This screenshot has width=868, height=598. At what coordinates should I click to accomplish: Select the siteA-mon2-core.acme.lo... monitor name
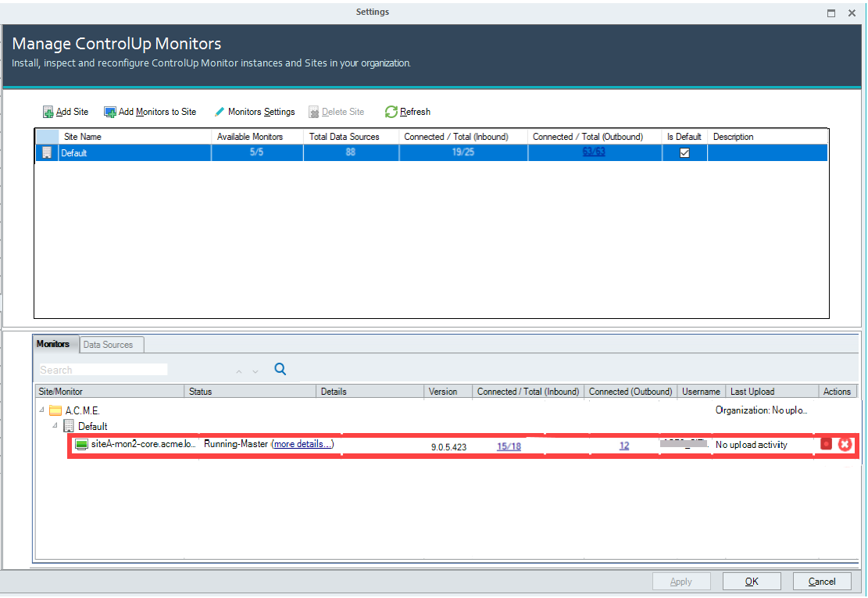(x=144, y=444)
